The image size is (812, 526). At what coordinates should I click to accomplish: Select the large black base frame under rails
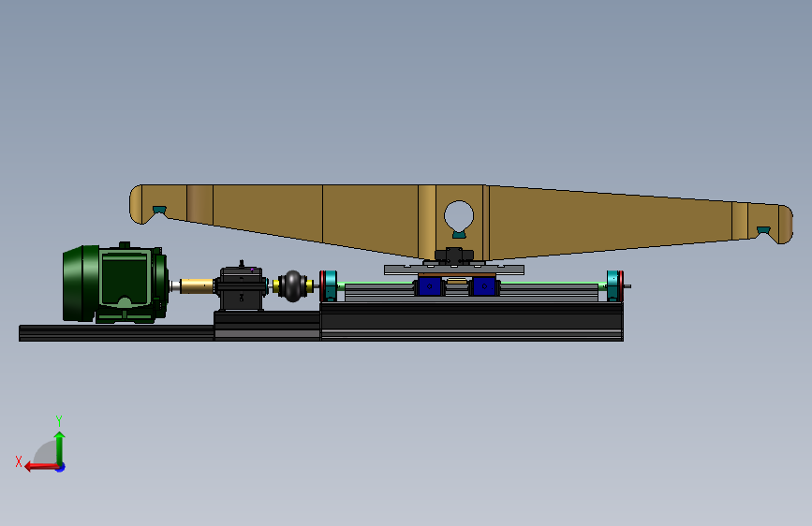(472, 322)
